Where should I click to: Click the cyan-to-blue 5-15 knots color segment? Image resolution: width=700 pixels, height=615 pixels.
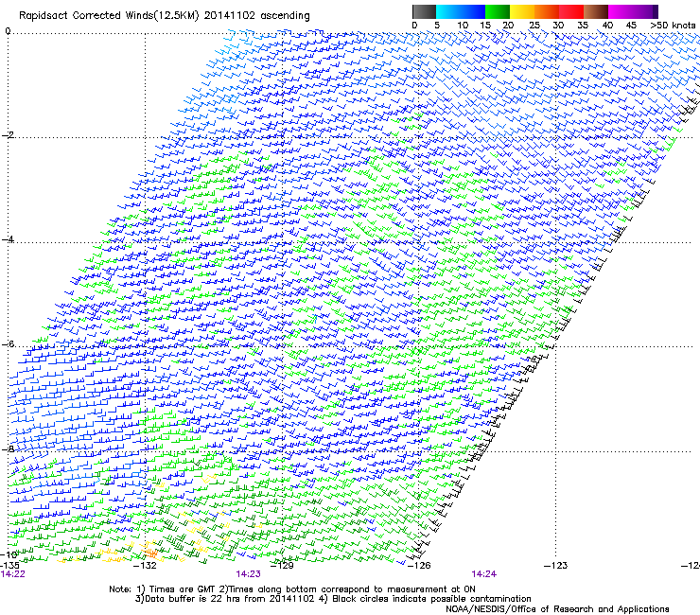pyautogui.click(x=461, y=11)
